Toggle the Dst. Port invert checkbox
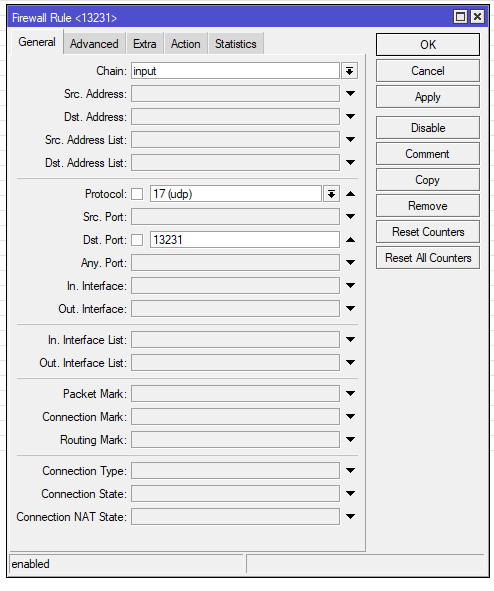The width and height of the screenshot is (494, 591). coord(137,240)
